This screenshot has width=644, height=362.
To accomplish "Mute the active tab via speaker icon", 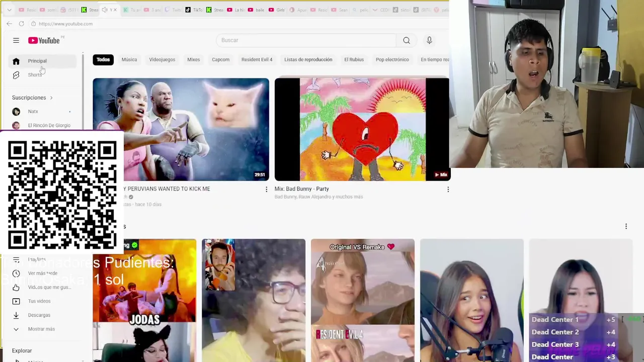I will [105, 10].
